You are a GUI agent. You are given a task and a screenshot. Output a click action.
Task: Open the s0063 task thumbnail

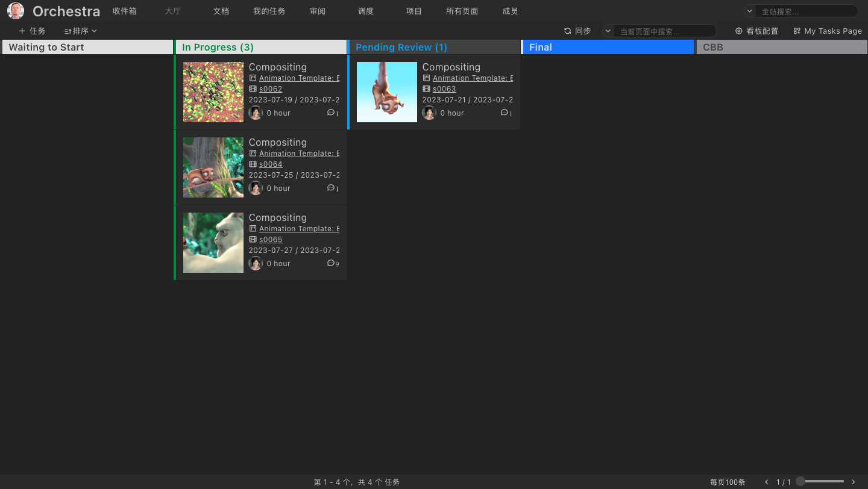click(x=387, y=92)
